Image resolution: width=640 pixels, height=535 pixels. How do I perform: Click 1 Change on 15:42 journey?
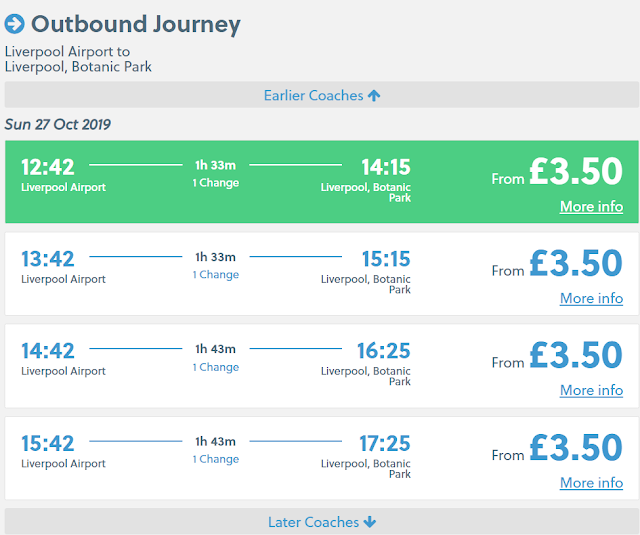[x=216, y=459]
